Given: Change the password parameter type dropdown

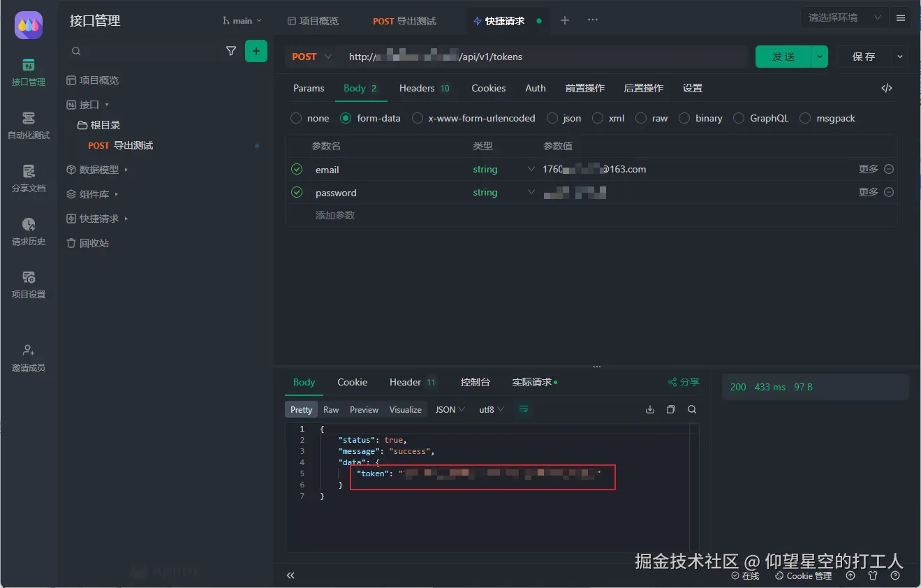Looking at the screenshot, I should click(504, 192).
